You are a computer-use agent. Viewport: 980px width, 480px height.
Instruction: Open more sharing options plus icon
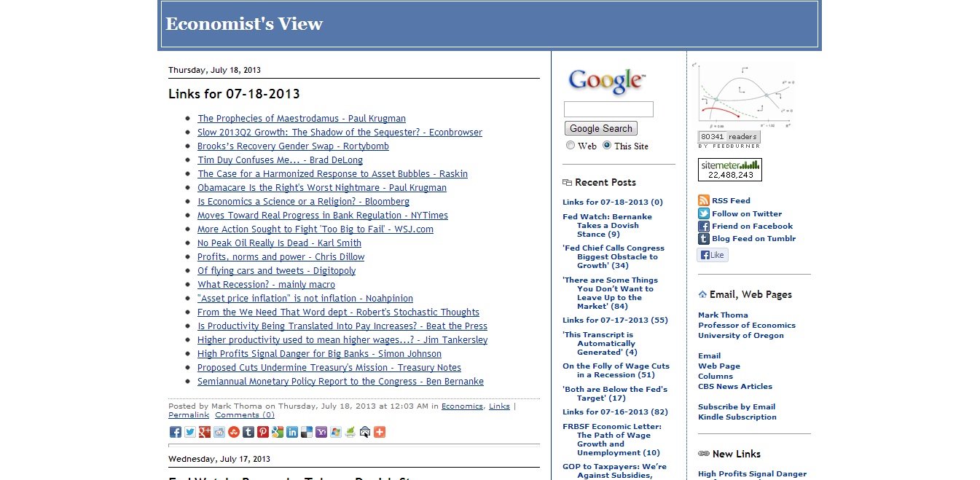[380, 432]
